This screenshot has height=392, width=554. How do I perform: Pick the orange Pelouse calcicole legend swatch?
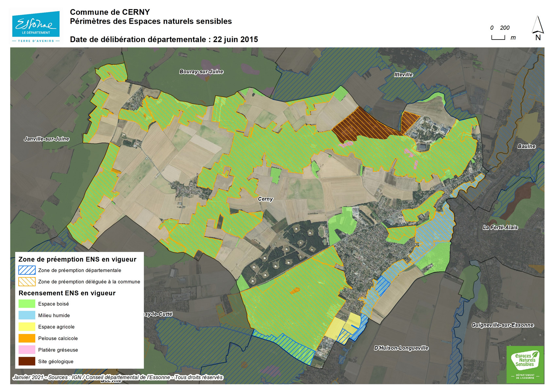[x=27, y=338]
